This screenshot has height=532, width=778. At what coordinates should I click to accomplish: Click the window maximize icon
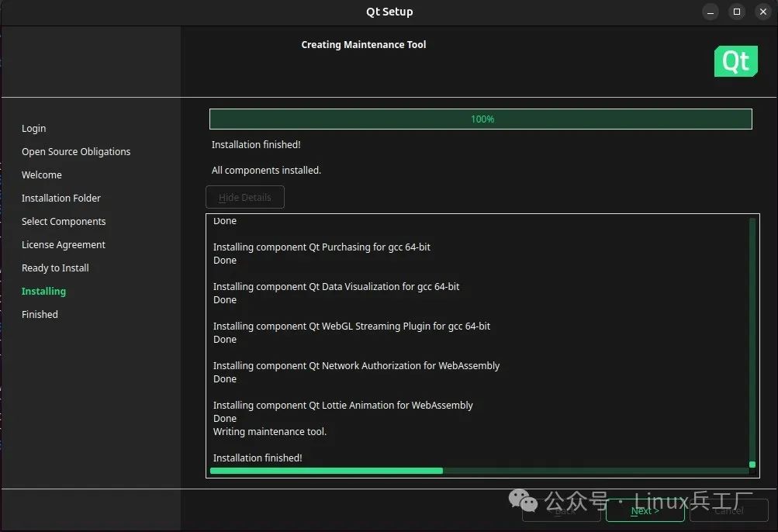click(x=736, y=12)
